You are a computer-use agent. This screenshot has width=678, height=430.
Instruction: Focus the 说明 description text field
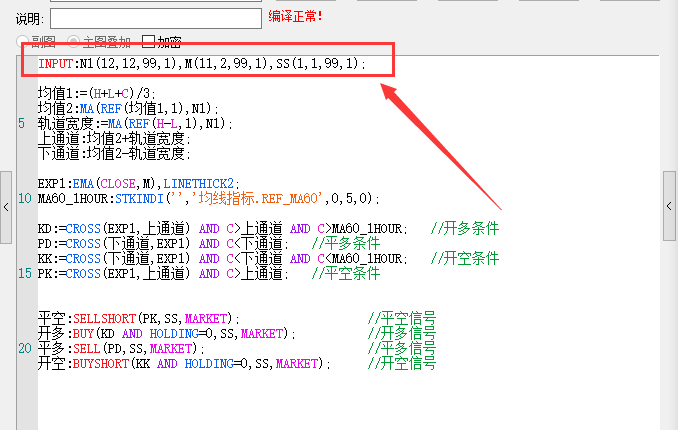tap(156, 19)
